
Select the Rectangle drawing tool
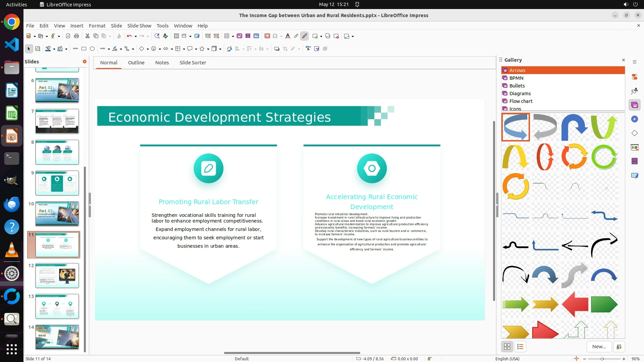click(84, 49)
